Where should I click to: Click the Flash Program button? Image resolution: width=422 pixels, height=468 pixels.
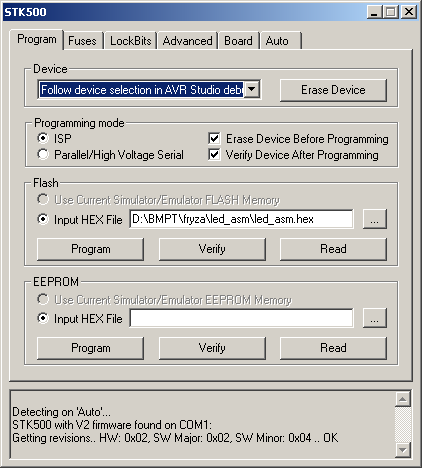pyautogui.click(x=91, y=249)
